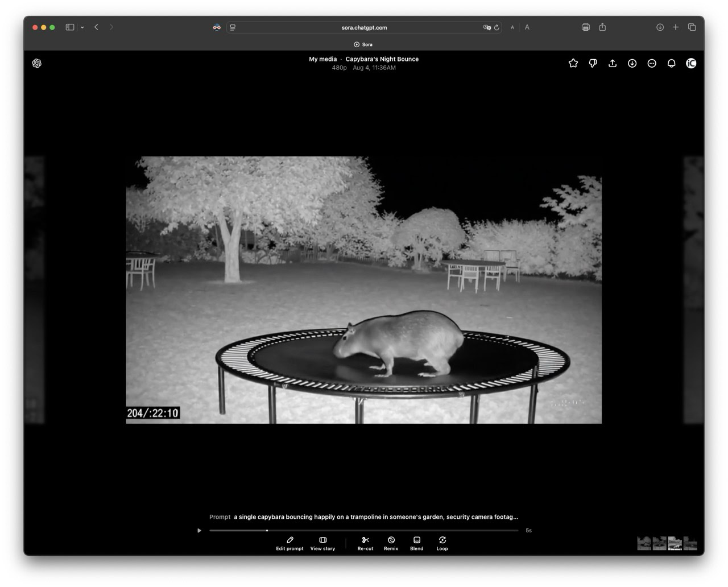
Task: Click the share upload icon
Action: 613,63
